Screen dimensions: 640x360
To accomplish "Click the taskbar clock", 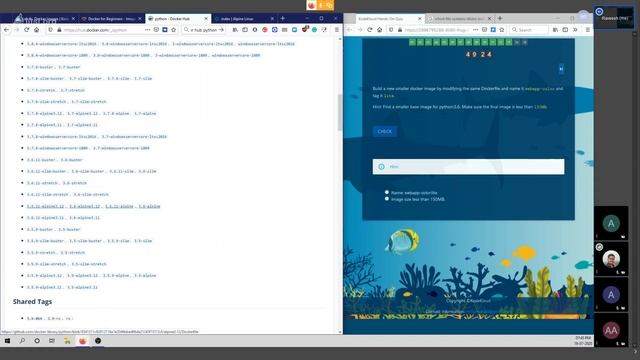I will pos(583,341).
